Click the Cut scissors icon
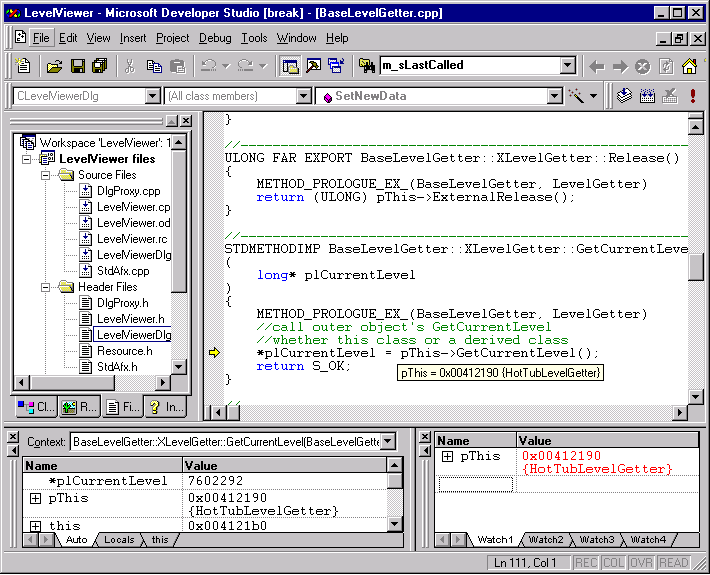Screen dimensions: 710x575 click(x=129, y=66)
